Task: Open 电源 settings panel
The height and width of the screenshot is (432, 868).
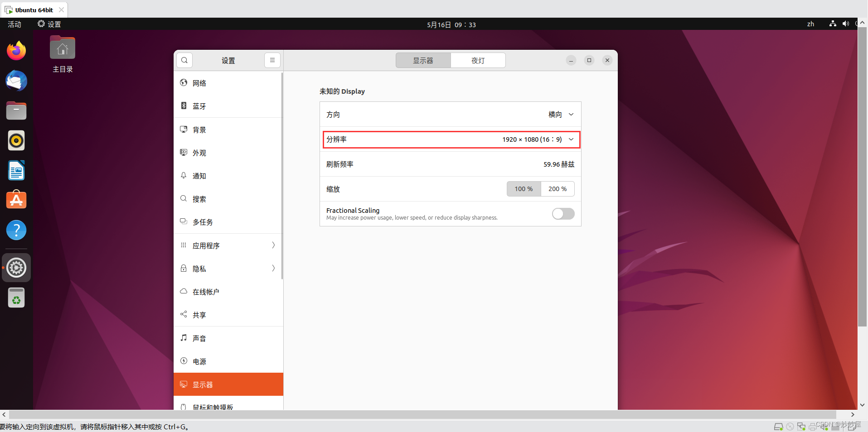Action: [x=228, y=361]
